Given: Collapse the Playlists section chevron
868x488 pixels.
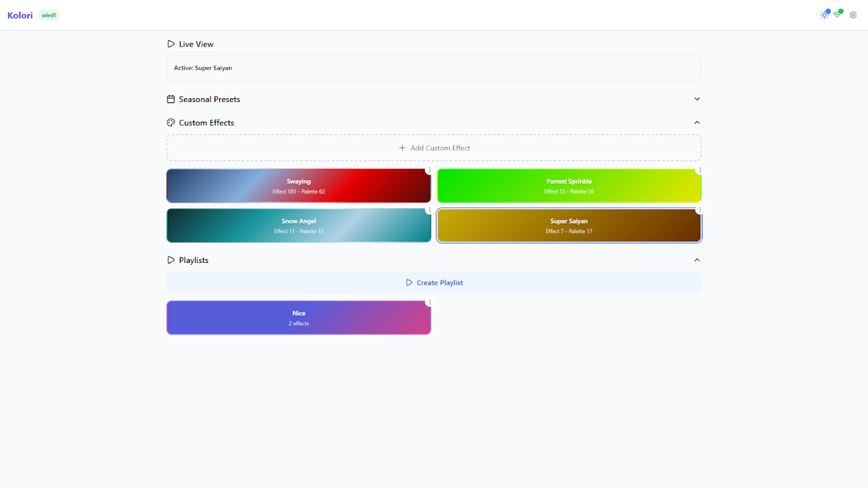Looking at the screenshot, I should click(x=697, y=260).
